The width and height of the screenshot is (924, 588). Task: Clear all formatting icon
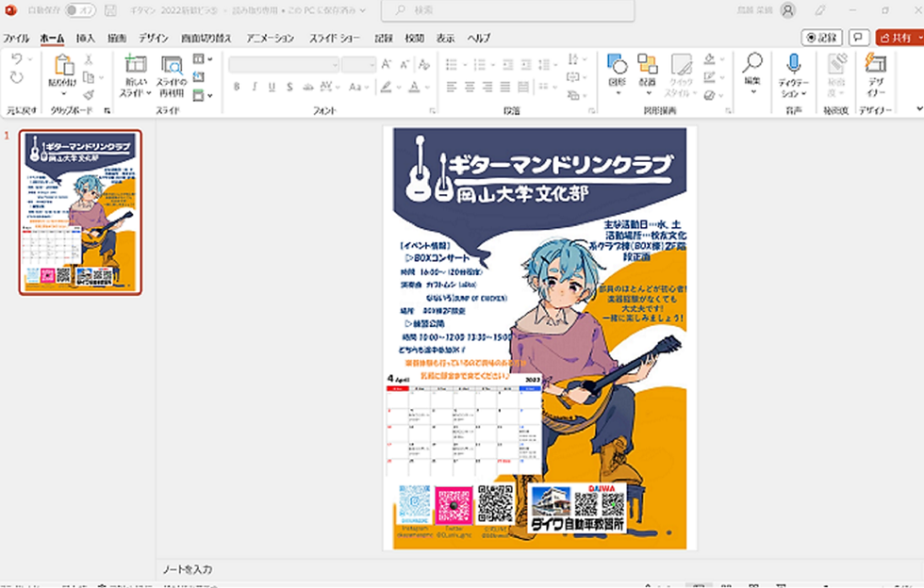[423, 64]
